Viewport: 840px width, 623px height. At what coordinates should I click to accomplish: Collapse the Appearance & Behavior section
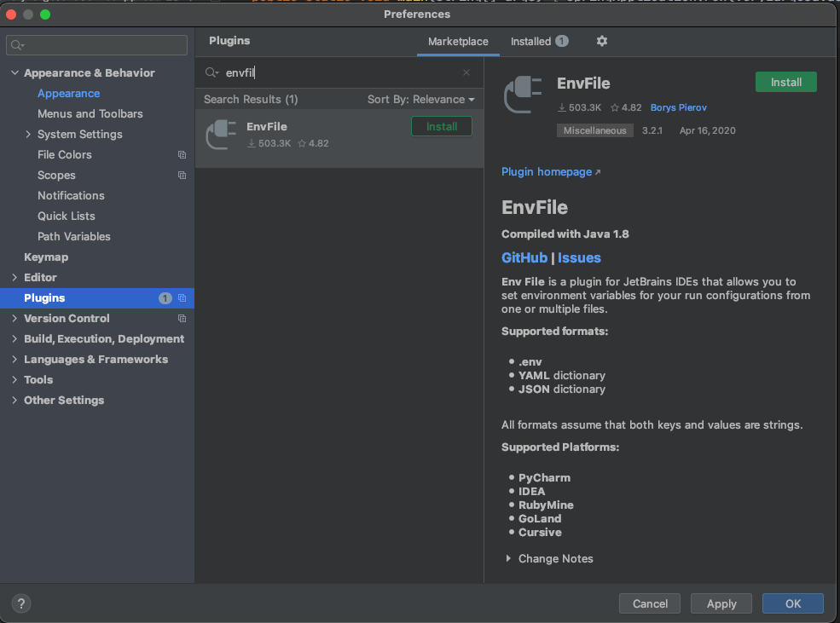click(x=15, y=73)
